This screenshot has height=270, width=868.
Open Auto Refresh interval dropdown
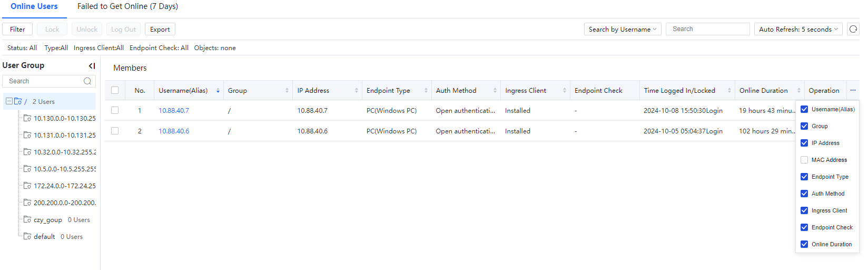798,29
